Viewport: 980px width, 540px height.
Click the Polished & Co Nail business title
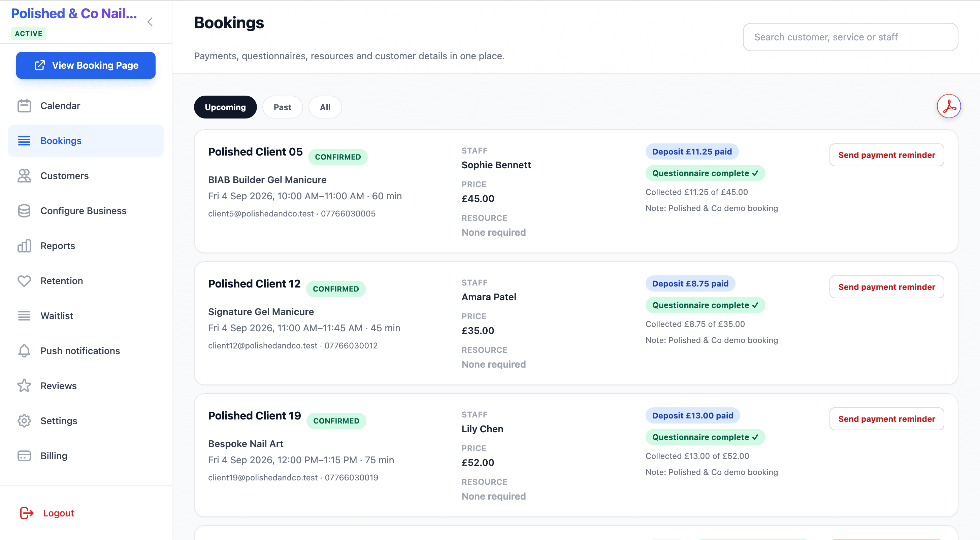[74, 14]
